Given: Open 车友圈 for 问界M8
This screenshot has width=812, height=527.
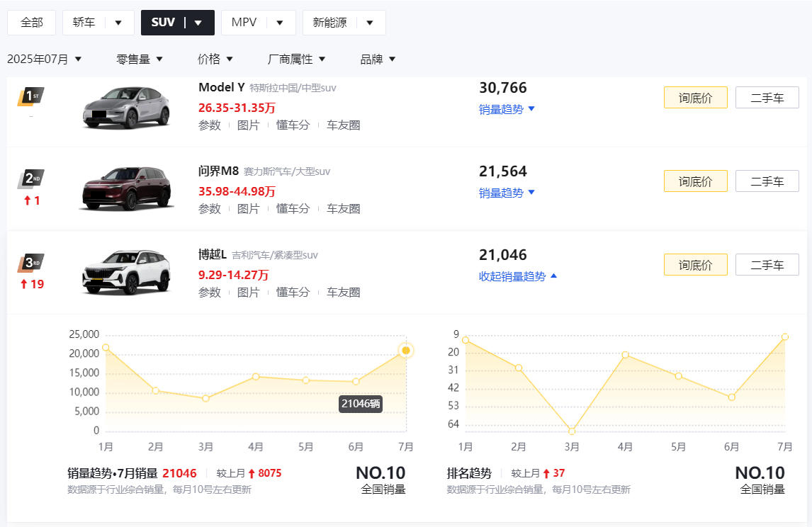Looking at the screenshot, I should (x=344, y=209).
